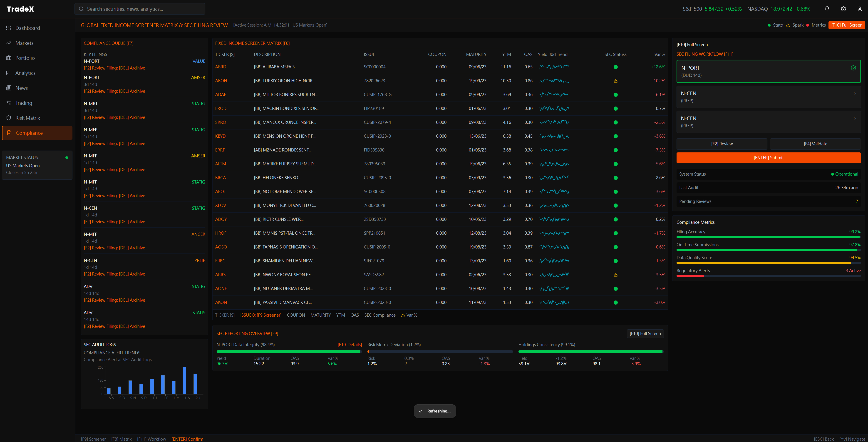Open the ISSUE 0: [F9 Screener] selector

click(x=261, y=315)
